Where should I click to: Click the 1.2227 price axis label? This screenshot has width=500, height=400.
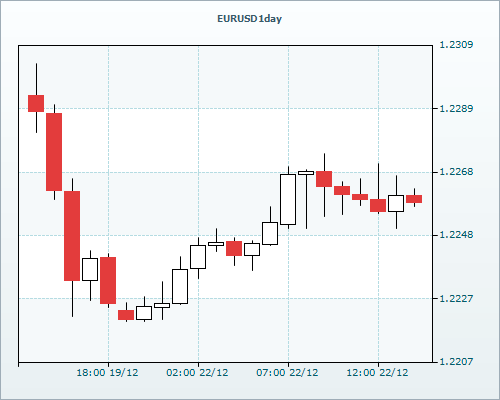(x=456, y=298)
